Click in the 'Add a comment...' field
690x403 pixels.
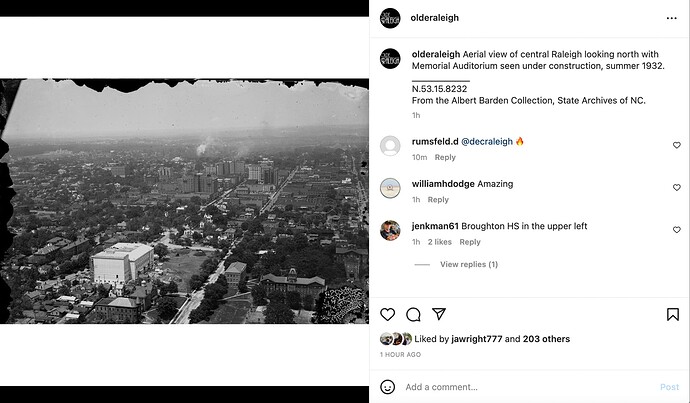(x=528, y=387)
